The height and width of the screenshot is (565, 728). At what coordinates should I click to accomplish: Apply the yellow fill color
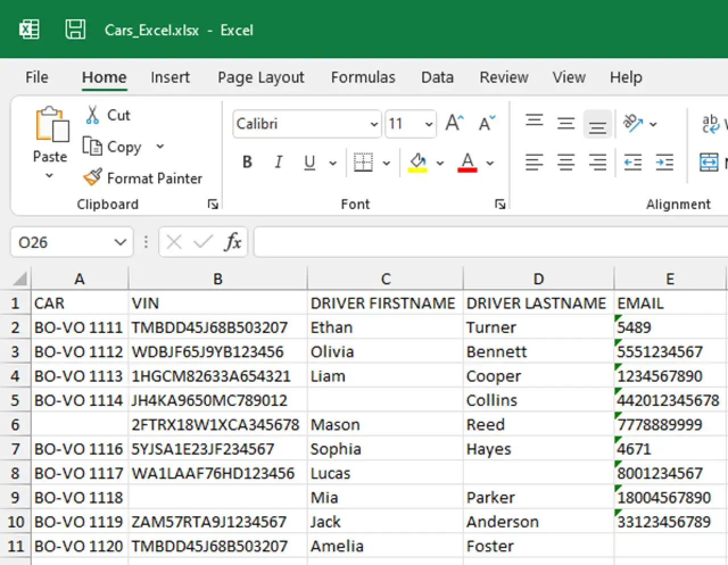point(418,163)
